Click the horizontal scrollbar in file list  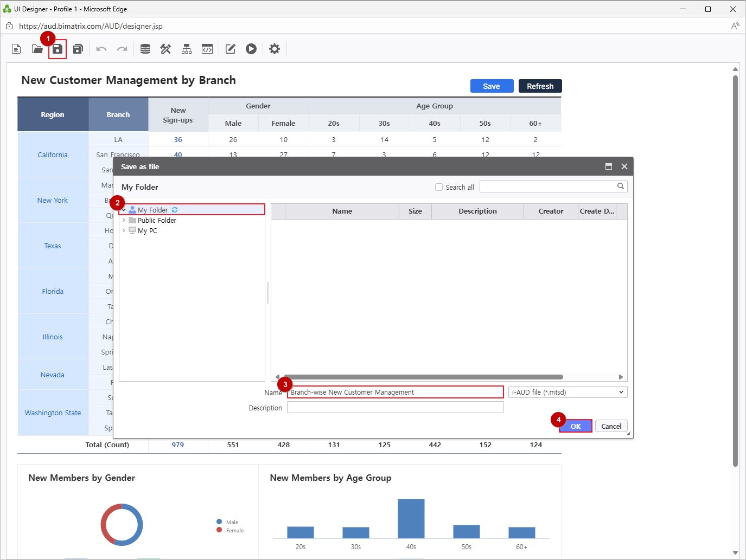[423, 377]
